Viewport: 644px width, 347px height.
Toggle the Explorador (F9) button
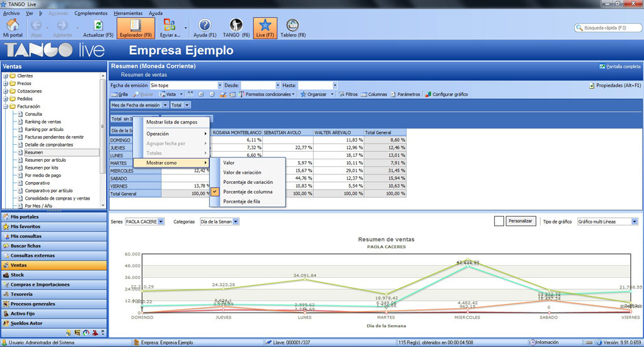coord(136,28)
